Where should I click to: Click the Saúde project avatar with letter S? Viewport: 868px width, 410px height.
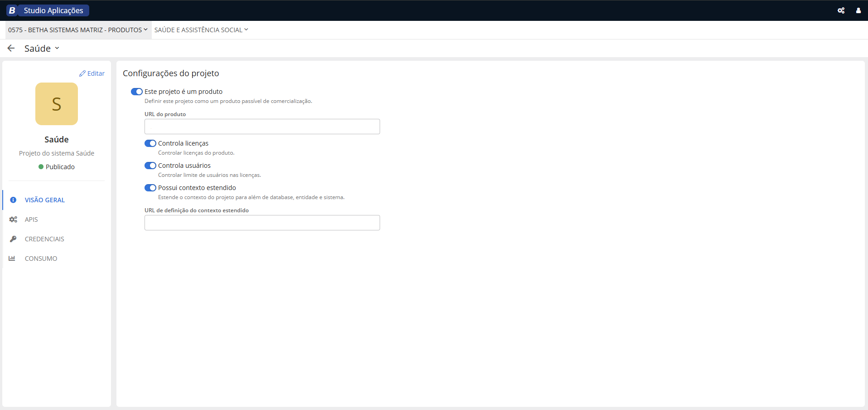[57, 104]
